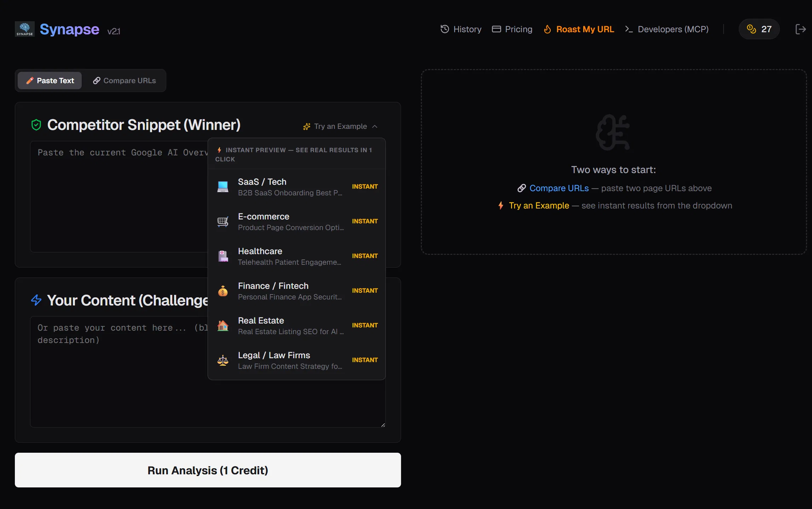This screenshot has height=509, width=812.
Task: Click the coin icon showing 27 credits
Action: click(x=751, y=29)
